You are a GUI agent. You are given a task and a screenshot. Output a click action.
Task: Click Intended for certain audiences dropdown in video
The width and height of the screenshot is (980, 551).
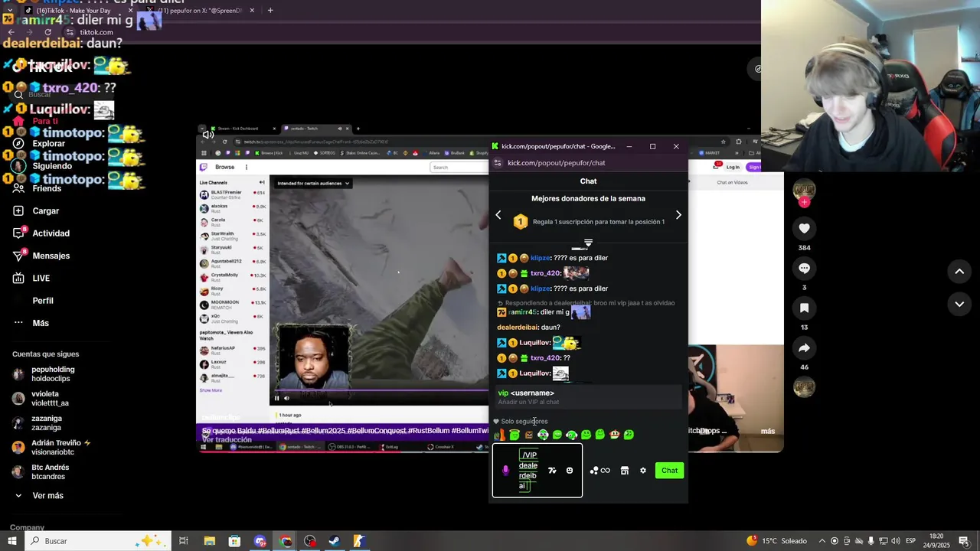pos(313,184)
